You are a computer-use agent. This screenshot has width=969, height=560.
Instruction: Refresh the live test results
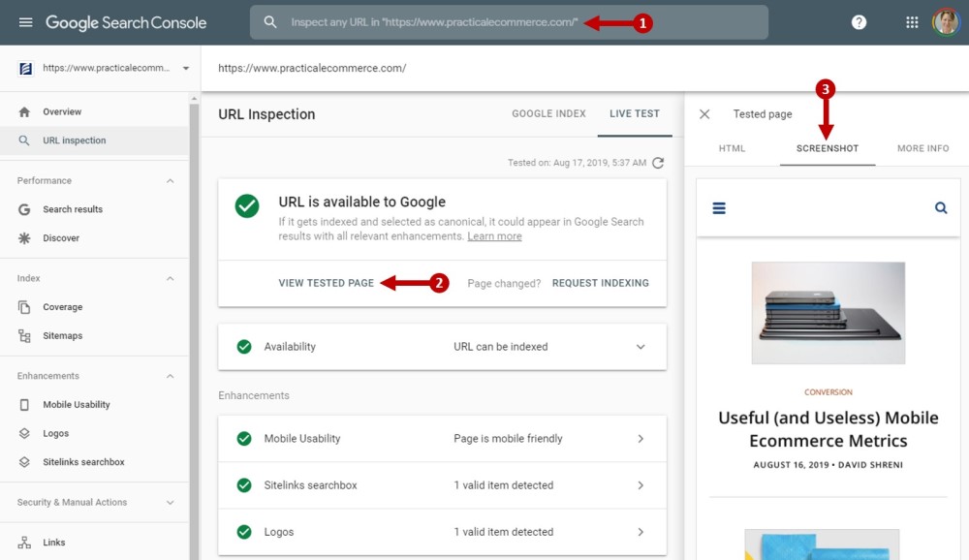(658, 163)
